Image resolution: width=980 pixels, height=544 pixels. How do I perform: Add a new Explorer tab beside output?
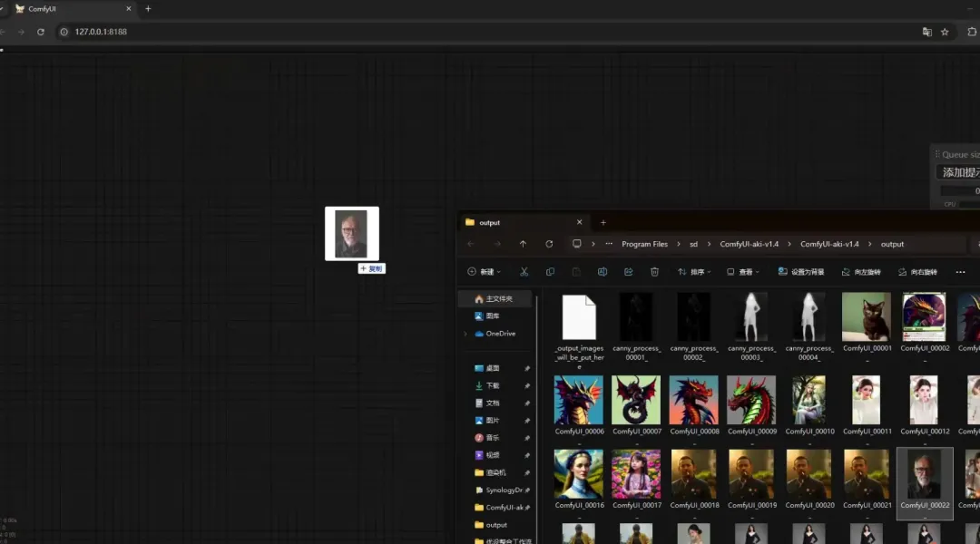[603, 222]
